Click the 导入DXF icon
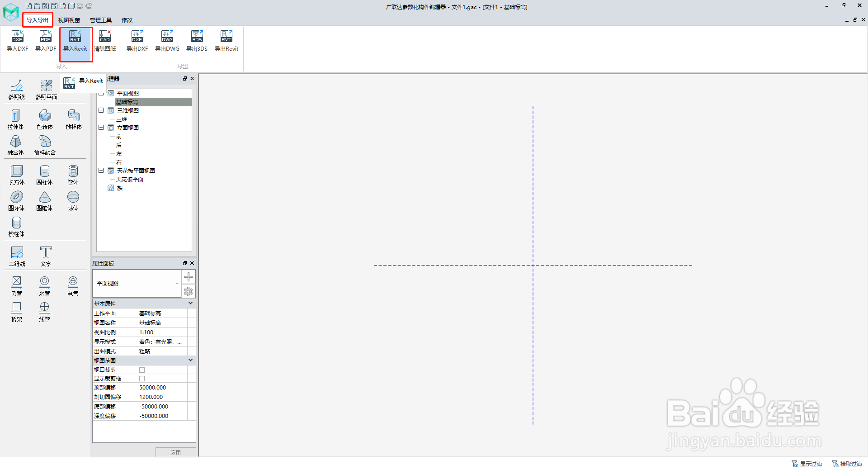 18,37
